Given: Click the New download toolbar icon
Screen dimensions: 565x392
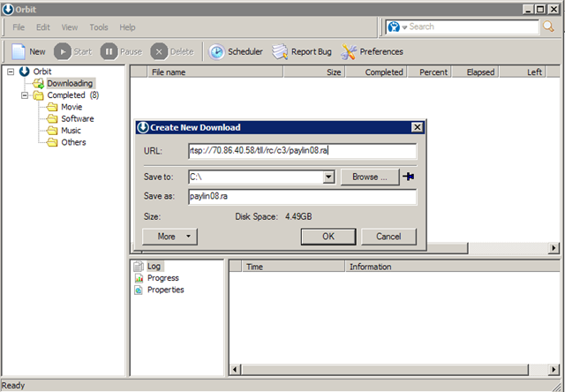Looking at the screenshot, I should click(x=19, y=52).
